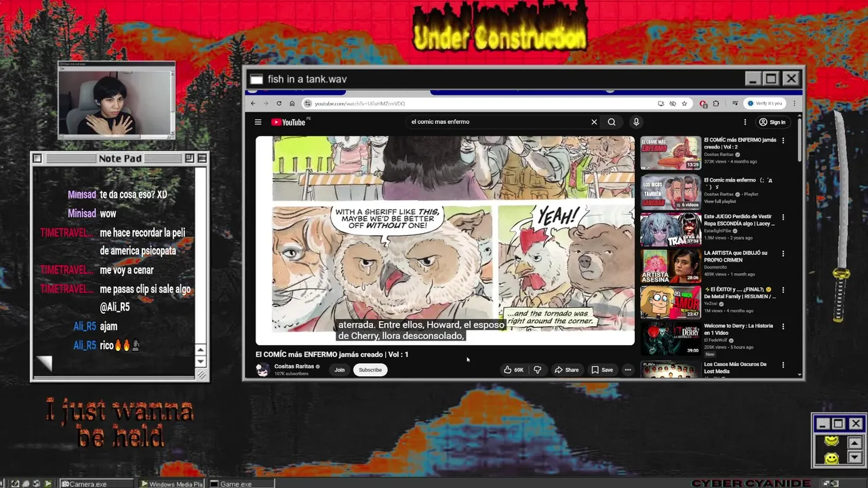Click the upper smiley face in small widget
Viewport: 868px width, 488px height.
tap(831, 442)
